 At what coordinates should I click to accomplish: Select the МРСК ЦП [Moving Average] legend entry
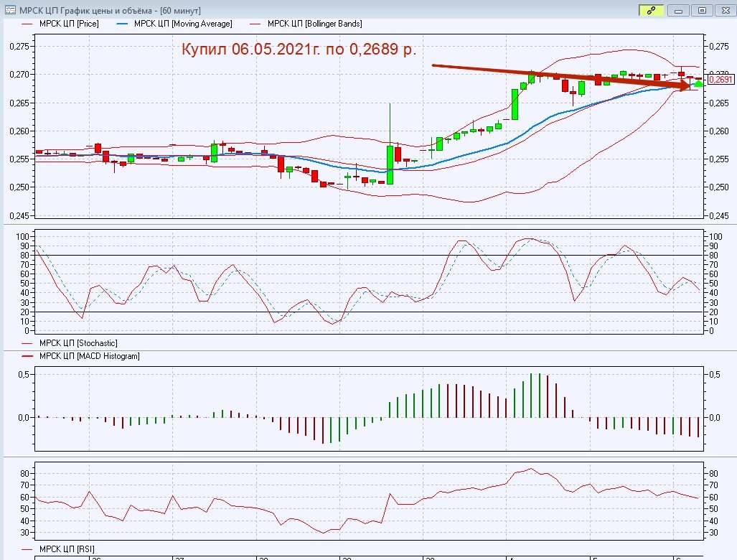click(183, 24)
